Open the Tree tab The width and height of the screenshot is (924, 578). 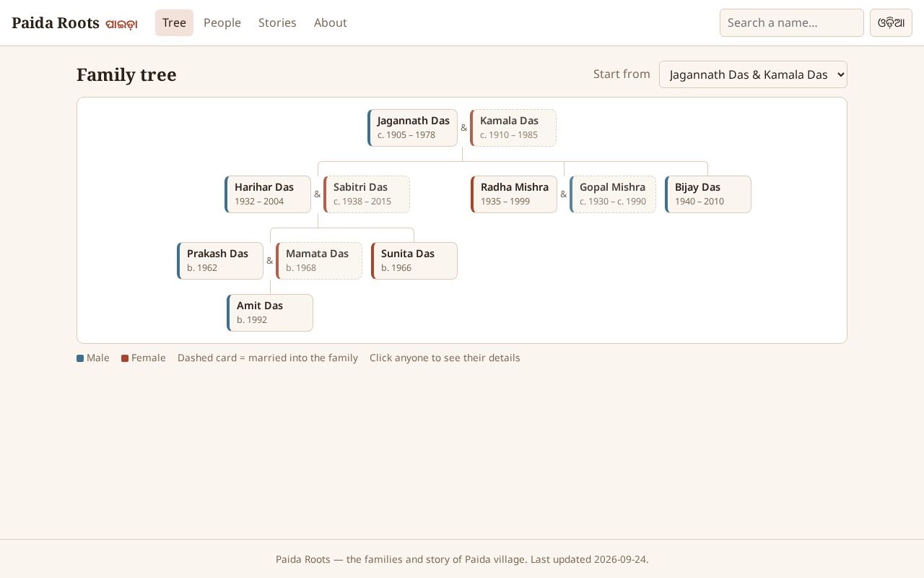(174, 22)
